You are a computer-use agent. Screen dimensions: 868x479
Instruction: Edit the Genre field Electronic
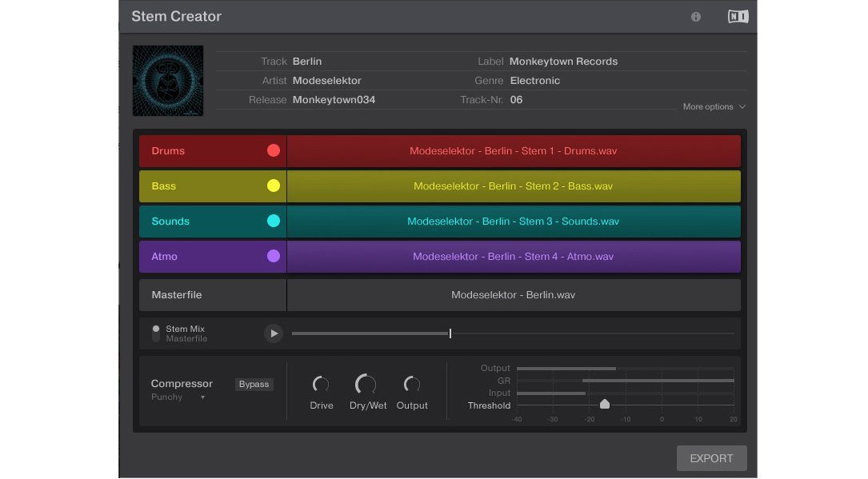534,81
